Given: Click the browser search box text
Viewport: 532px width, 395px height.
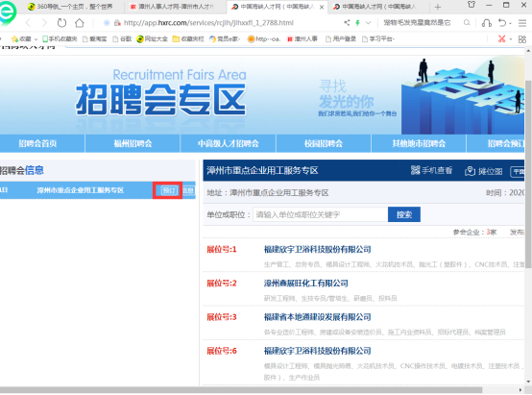Looking at the screenshot, I should (417, 23).
